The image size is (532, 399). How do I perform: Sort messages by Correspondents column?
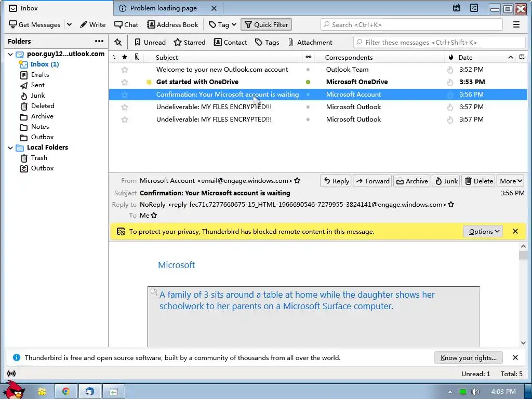tap(379, 57)
